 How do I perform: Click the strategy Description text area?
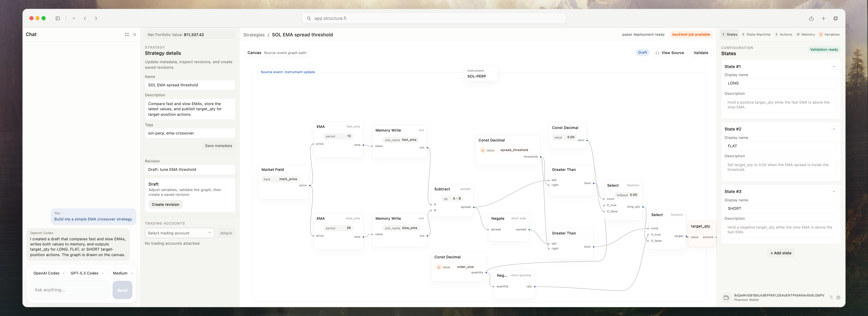click(190, 109)
